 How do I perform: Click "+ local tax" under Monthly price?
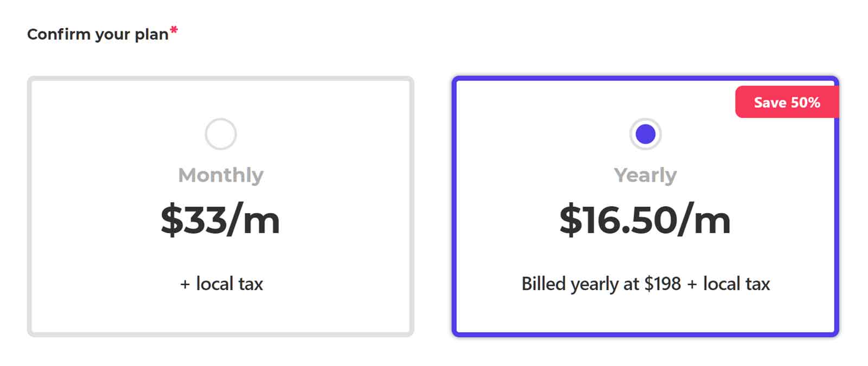pos(221,284)
